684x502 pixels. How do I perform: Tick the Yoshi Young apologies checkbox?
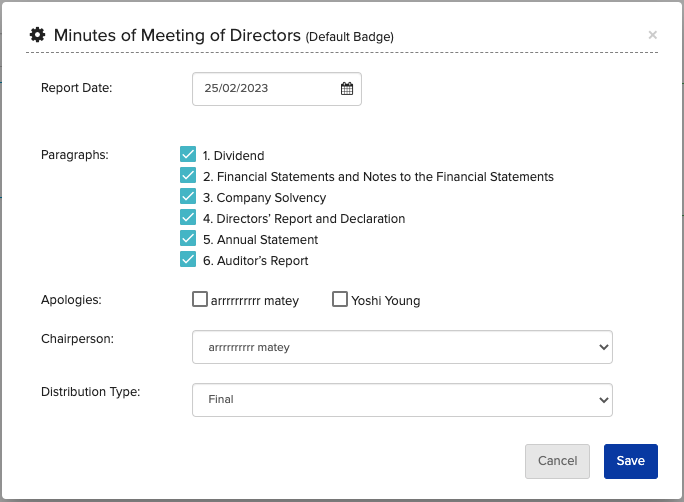click(340, 299)
